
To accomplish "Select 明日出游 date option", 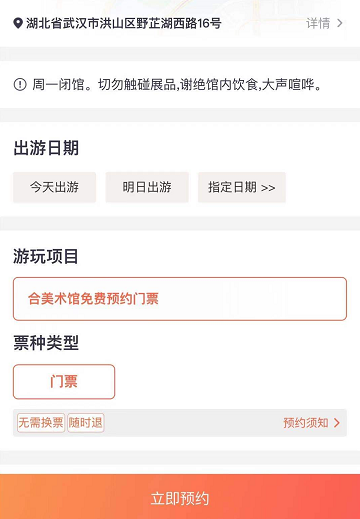I will (147, 187).
